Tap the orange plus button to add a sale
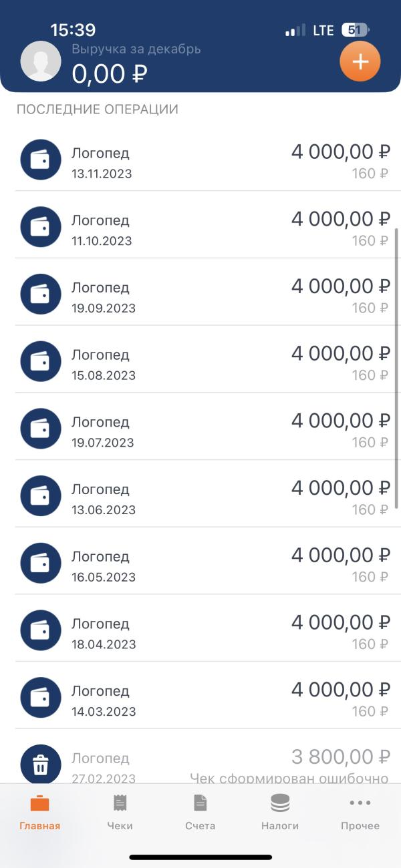 point(360,62)
